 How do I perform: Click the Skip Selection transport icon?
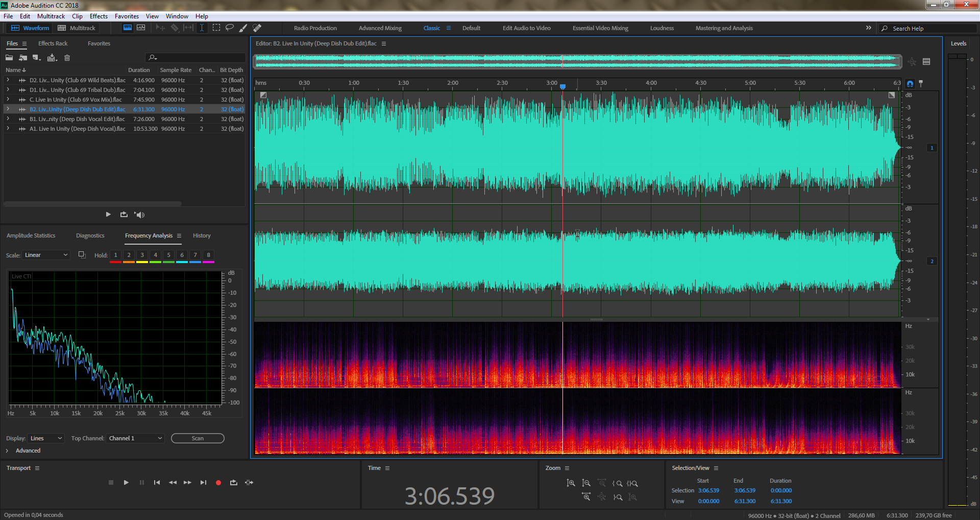coord(249,482)
